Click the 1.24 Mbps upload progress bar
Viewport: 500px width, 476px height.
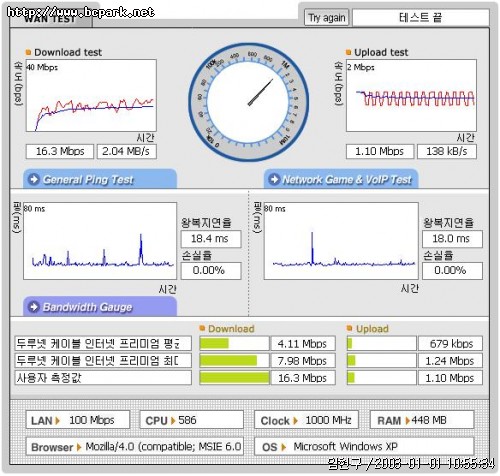tap(381, 361)
